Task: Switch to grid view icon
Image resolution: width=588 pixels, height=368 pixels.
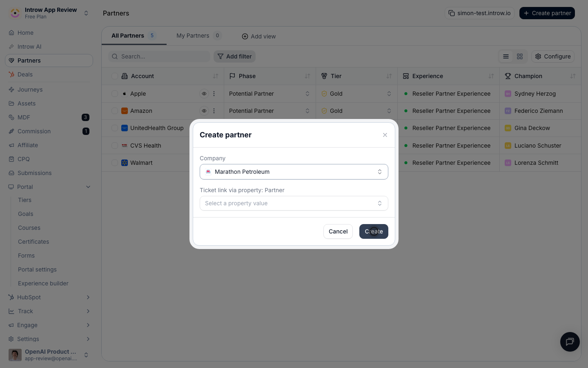Action: coord(520,56)
